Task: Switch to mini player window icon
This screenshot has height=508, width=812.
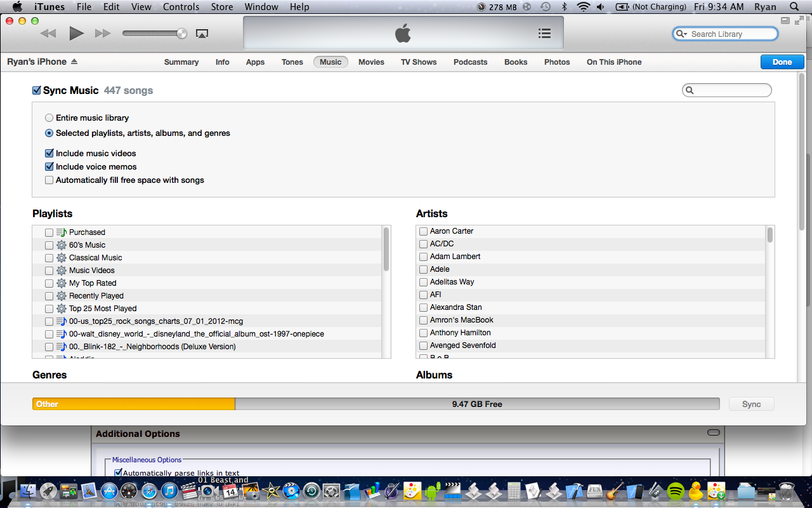Action: [785, 21]
